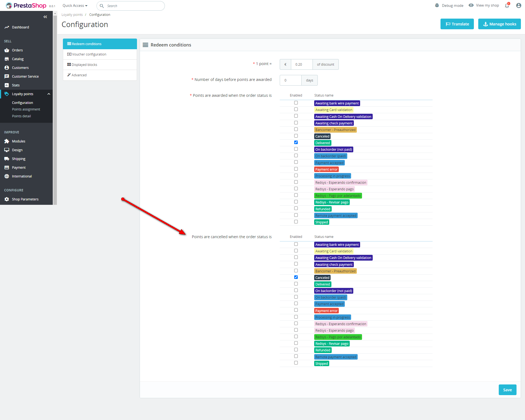The height and width of the screenshot is (420, 525).
Task: Click the Modules puzzle icon
Action: click(x=7, y=141)
